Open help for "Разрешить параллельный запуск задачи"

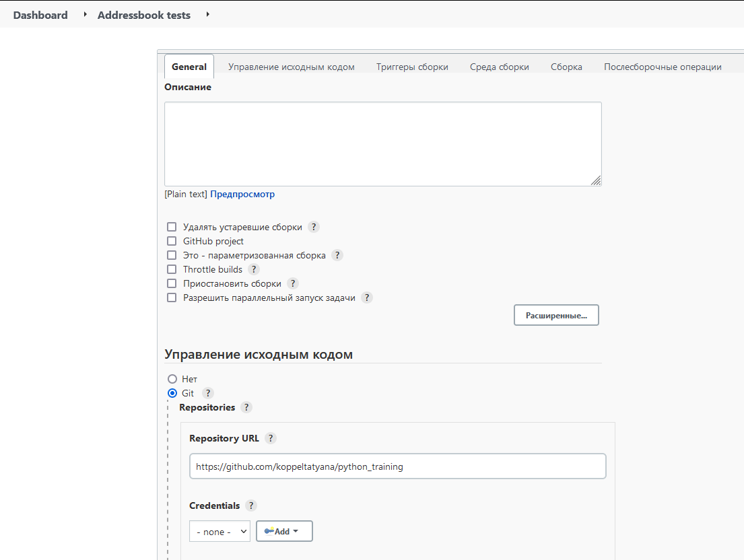[366, 297]
